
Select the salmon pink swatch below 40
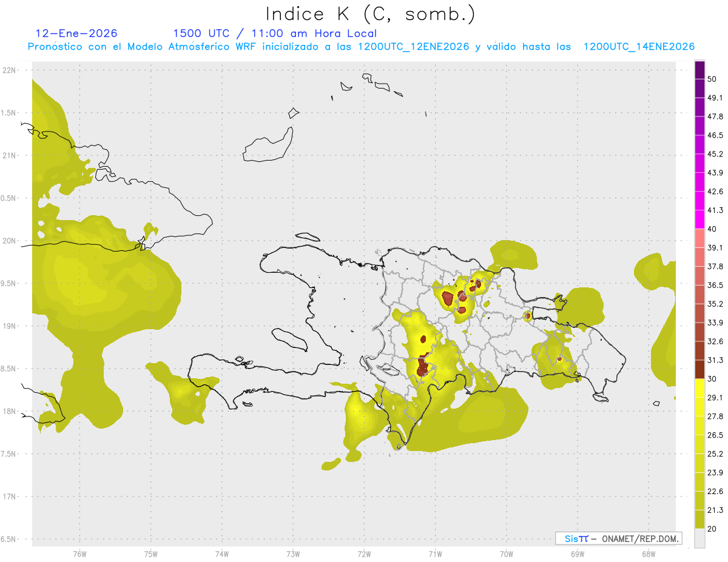tap(699, 238)
